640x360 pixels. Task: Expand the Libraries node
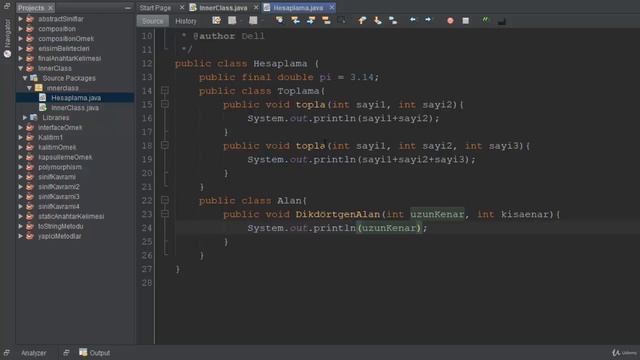click(25, 118)
